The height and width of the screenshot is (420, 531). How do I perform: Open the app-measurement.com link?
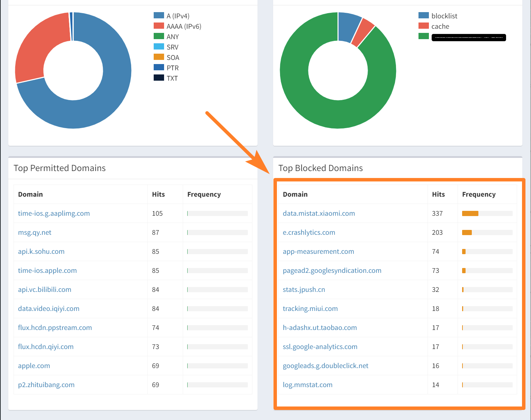[318, 251]
